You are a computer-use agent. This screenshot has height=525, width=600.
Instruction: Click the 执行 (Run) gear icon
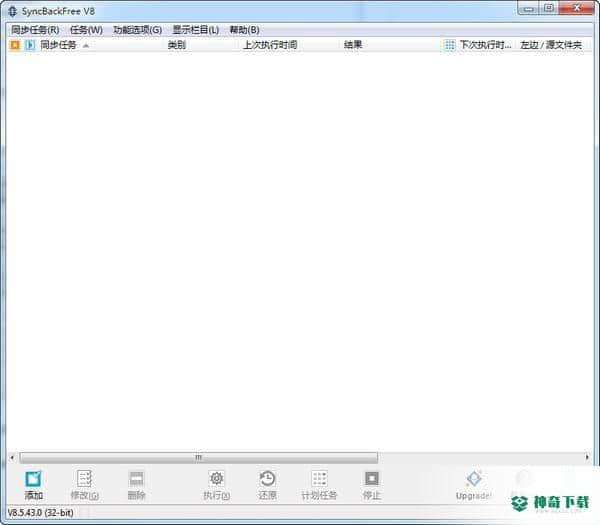tap(217, 478)
